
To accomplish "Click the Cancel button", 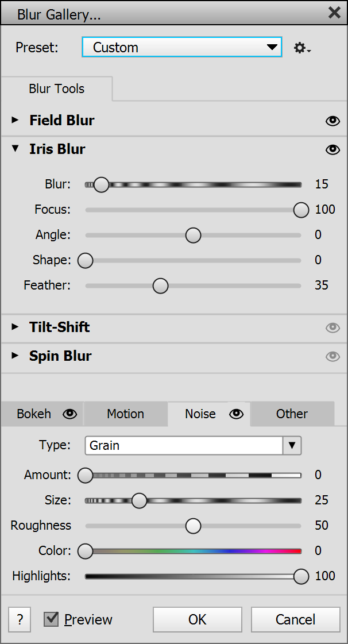I will click(x=295, y=620).
